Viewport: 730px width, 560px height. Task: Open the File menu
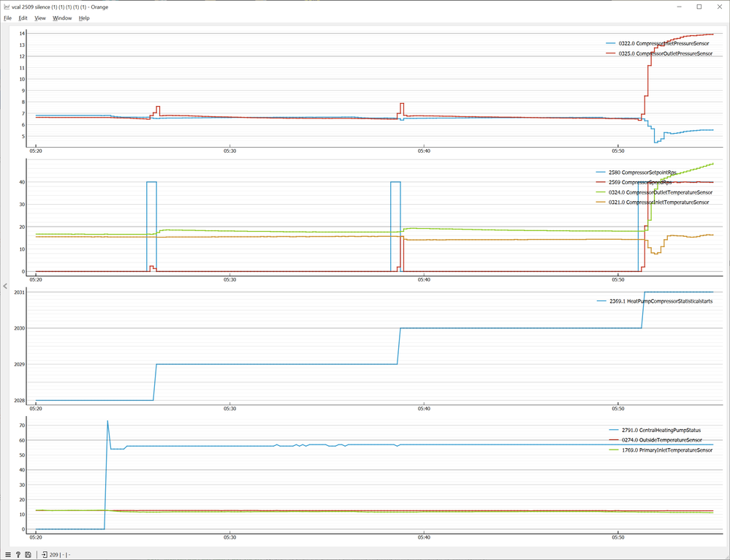[x=7, y=18]
